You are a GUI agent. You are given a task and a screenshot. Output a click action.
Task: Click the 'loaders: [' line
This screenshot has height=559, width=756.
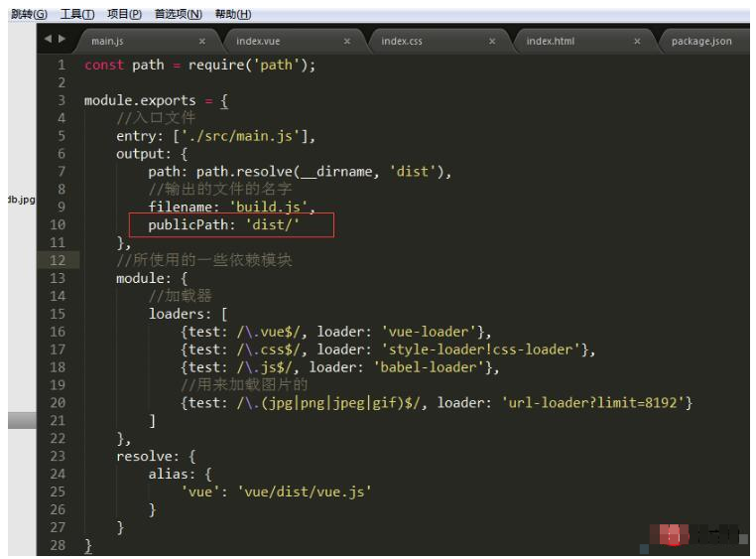(188, 315)
